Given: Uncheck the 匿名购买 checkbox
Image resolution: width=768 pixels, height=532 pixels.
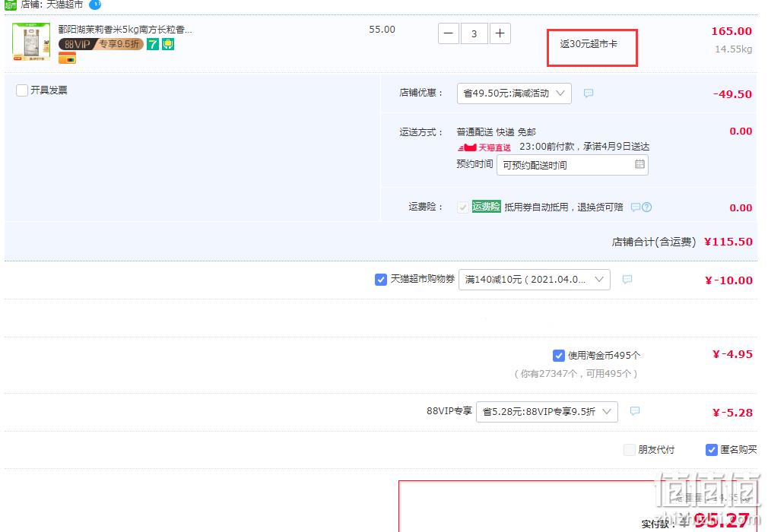Looking at the screenshot, I should click(x=711, y=450).
